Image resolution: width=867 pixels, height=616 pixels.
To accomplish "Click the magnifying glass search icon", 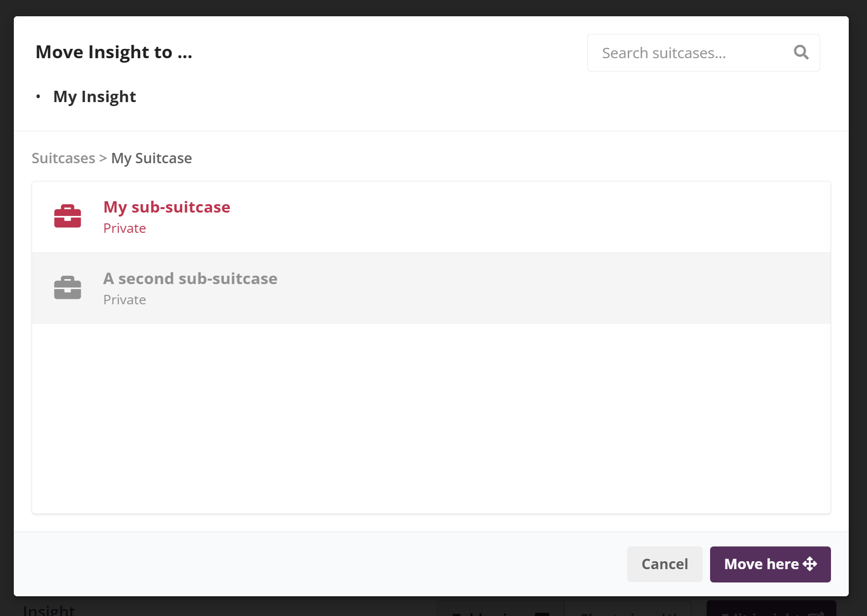I will (801, 52).
